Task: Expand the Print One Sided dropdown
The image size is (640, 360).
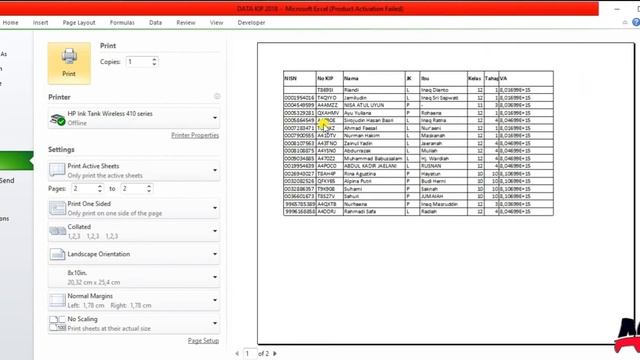Action: 134,208
